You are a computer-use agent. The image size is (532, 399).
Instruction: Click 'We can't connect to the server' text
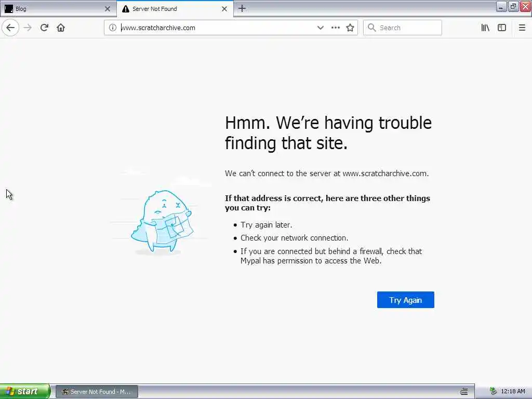pyautogui.click(x=327, y=174)
